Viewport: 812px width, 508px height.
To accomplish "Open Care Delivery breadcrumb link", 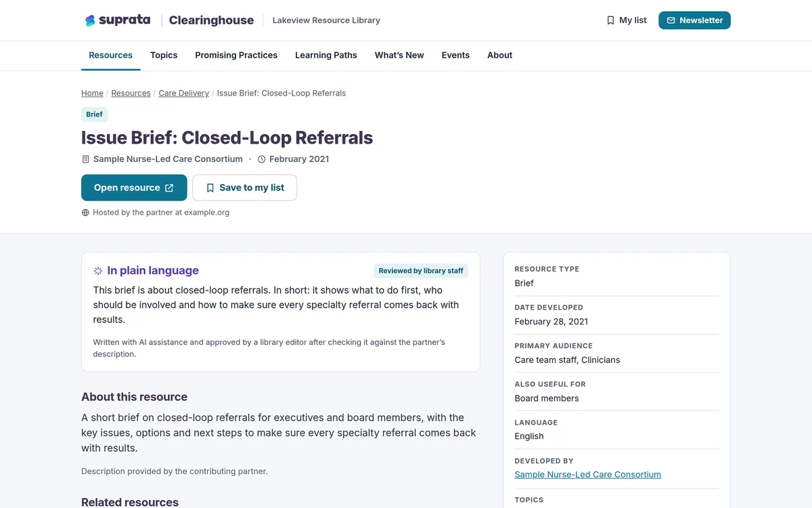I will [x=184, y=93].
